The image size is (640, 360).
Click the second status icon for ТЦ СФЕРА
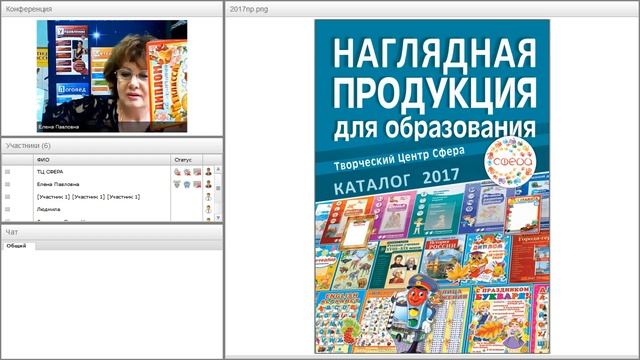pyautogui.click(x=187, y=172)
